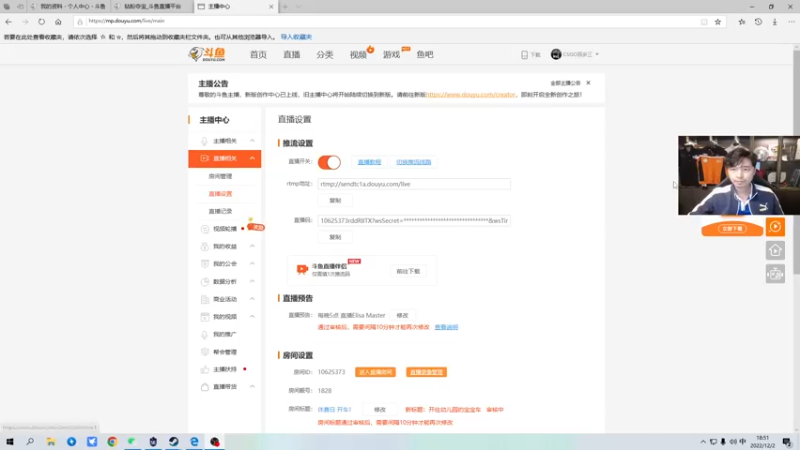Image resolution: width=800 pixels, height=450 pixels.
Task: Click the 帮会管理 shield icon
Action: (205, 352)
